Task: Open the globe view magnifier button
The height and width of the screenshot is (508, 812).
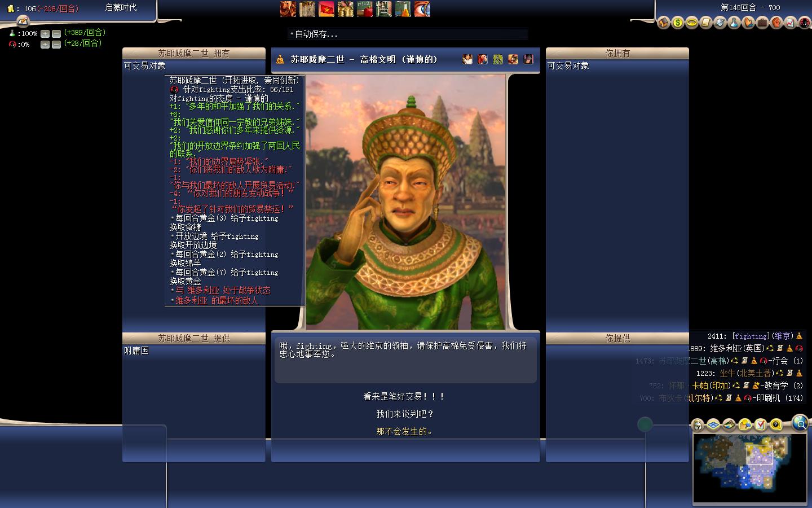Action: coord(800,422)
